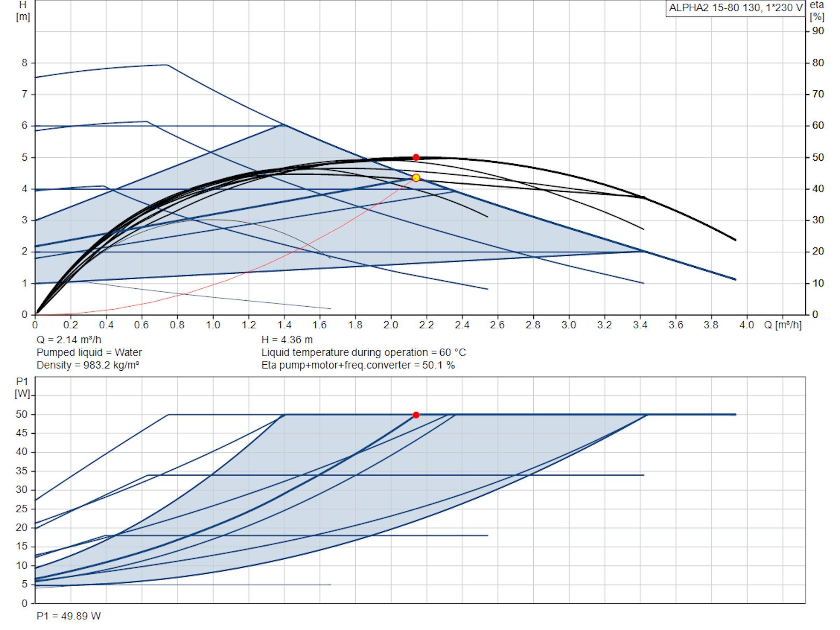The image size is (840, 630).
Task: Click the 35 tick label on P1 axis
Action: (22, 471)
